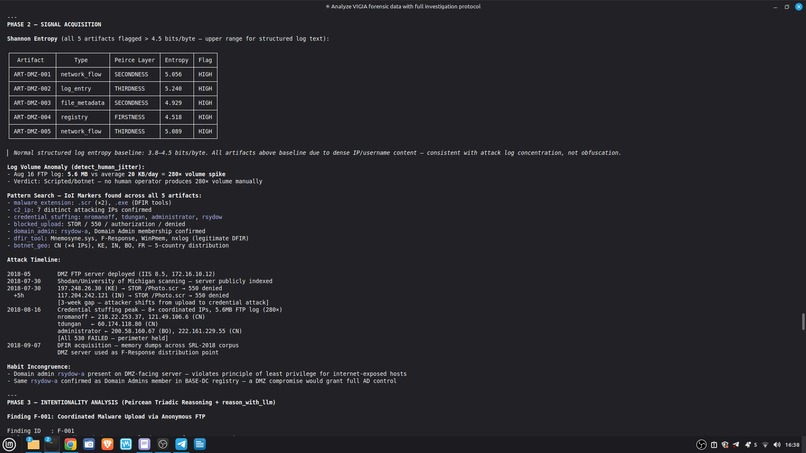
Task: Click the 'Shannon Entropy' bold label
Action: pos(32,39)
